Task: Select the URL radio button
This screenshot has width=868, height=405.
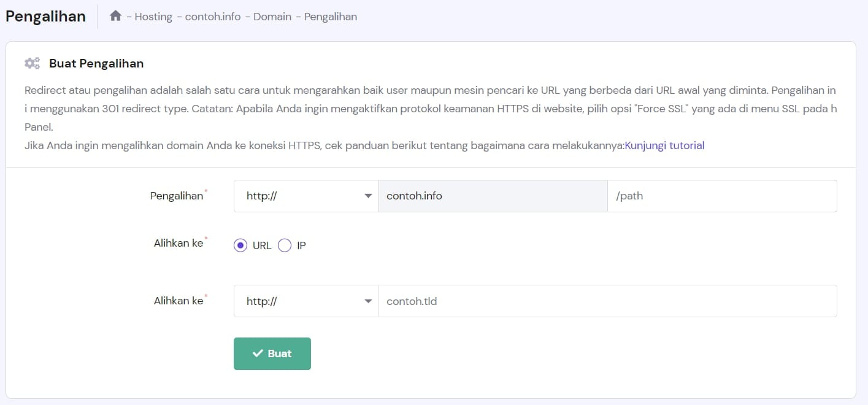Action: pyautogui.click(x=240, y=245)
